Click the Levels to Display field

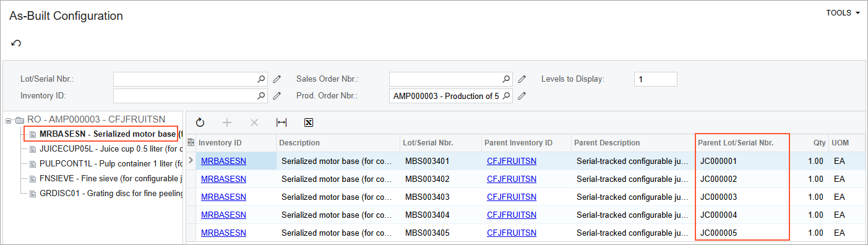[x=655, y=79]
